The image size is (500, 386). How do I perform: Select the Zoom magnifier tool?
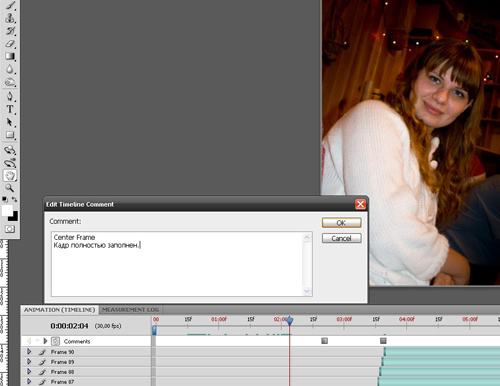pos(10,188)
